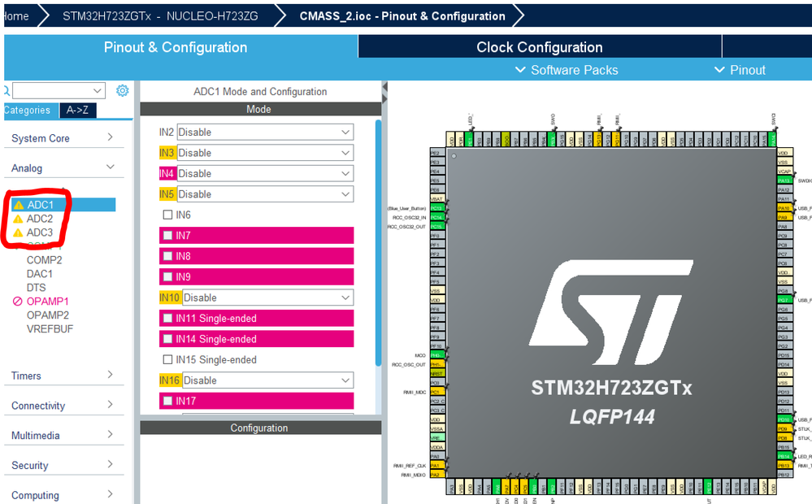Open the category settings gear icon
The height and width of the screenshot is (504, 812).
coord(122,91)
